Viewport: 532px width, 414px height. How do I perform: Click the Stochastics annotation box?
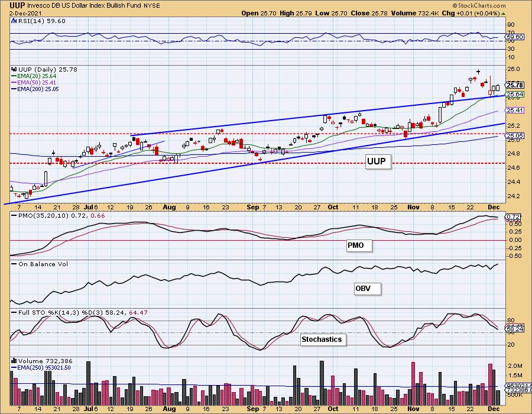pyautogui.click(x=323, y=339)
